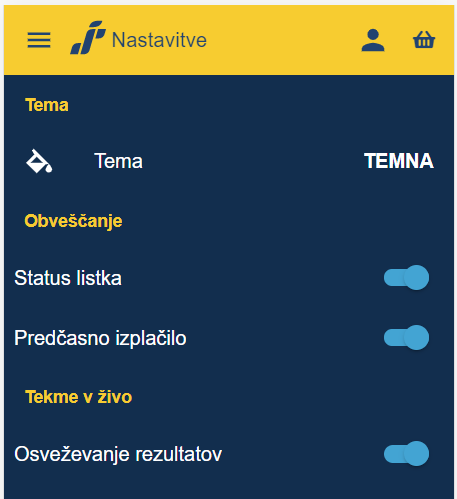Click the round knob of Status listka switch
This screenshot has width=457, height=499.
(x=416, y=278)
